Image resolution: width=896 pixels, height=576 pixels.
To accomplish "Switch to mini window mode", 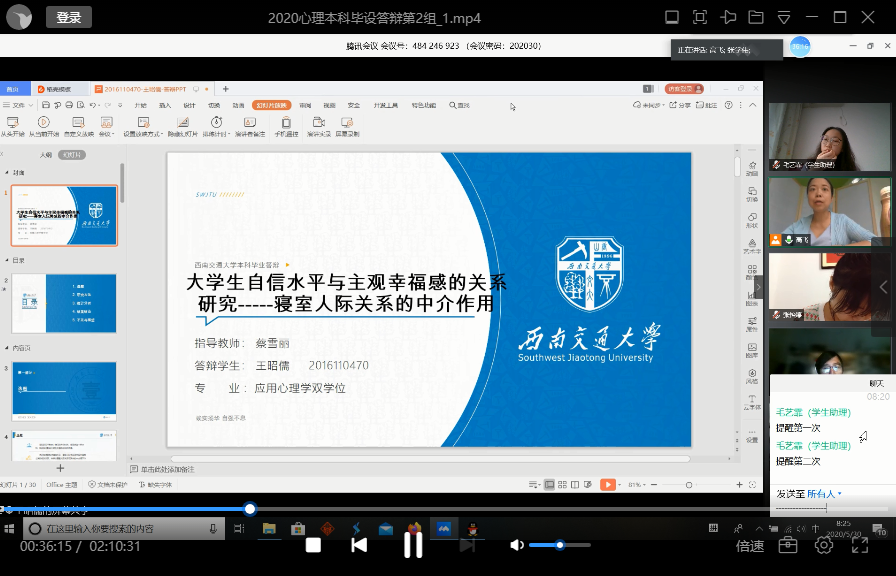I will tap(672, 17).
